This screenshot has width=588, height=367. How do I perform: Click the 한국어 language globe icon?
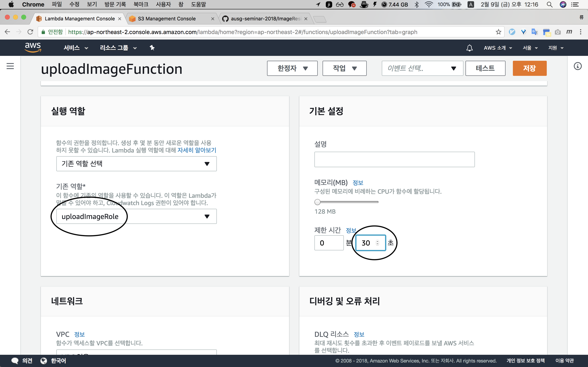click(44, 360)
